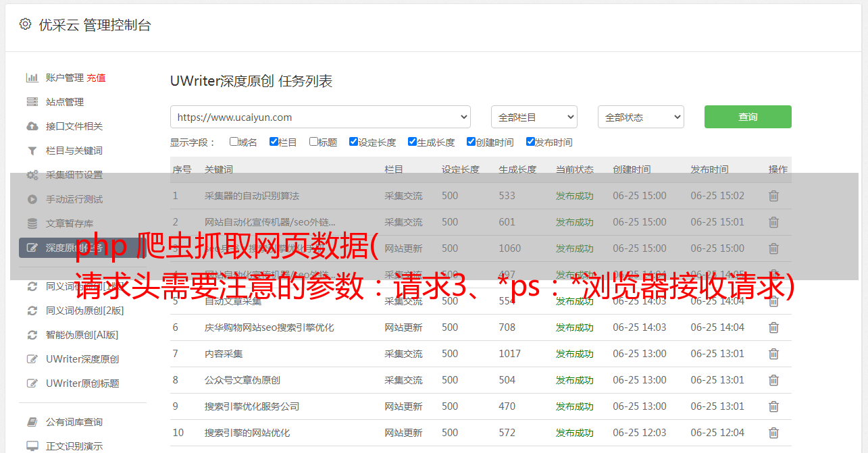Click trash icon for row 10 搜索引擎的网站优化
Screen dimensions: 868x453
pos(773,433)
